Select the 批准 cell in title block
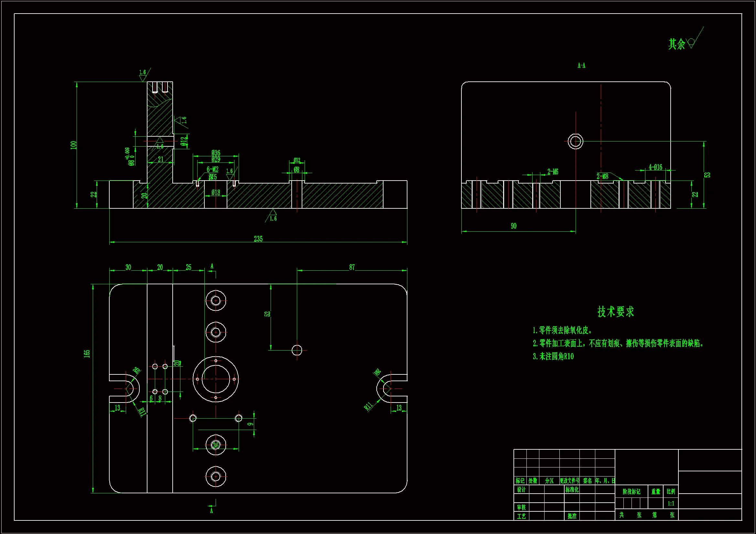 [x=572, y=516]
